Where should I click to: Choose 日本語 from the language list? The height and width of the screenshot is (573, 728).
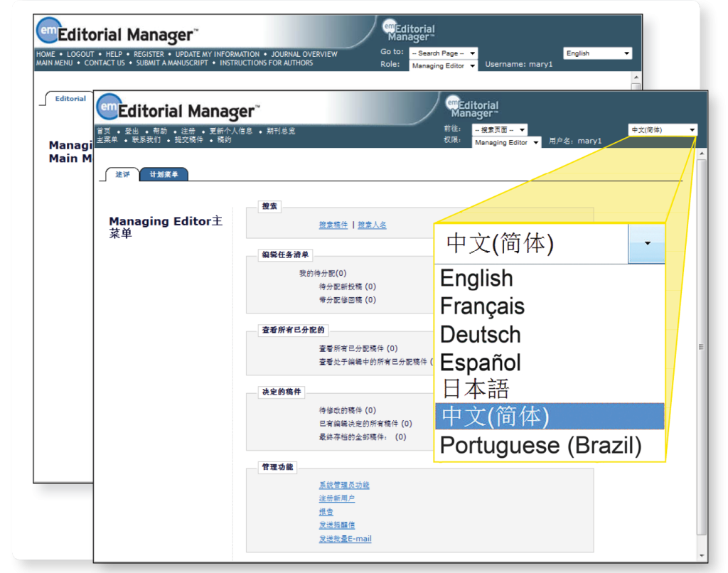click(476, 389)
